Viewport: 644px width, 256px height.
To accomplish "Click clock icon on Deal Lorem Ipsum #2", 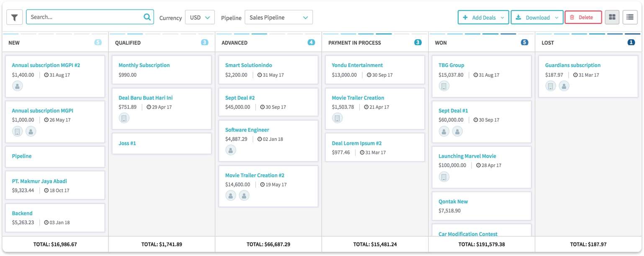I will point(362,153).
